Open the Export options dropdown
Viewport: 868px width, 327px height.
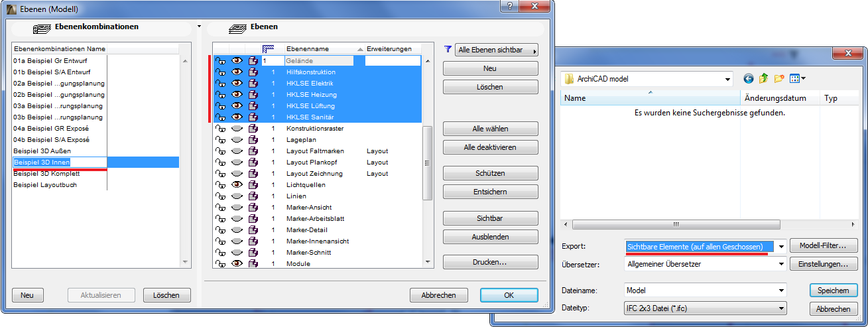[x=780, y=246]
